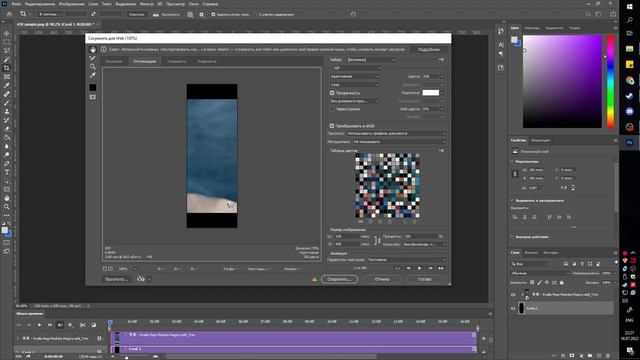Select Slice Select tool in Save for Web
Screen dimensions: 640x360
(93, 58)
